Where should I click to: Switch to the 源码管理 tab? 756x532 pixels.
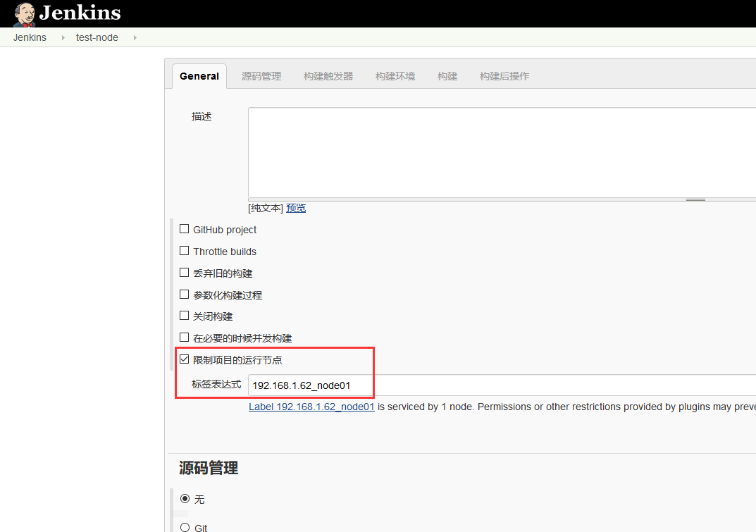click(x=261, y=76)
